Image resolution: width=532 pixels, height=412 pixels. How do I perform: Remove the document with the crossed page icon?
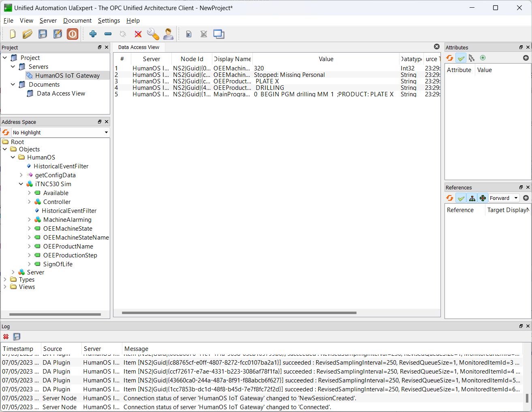(204, 34)
